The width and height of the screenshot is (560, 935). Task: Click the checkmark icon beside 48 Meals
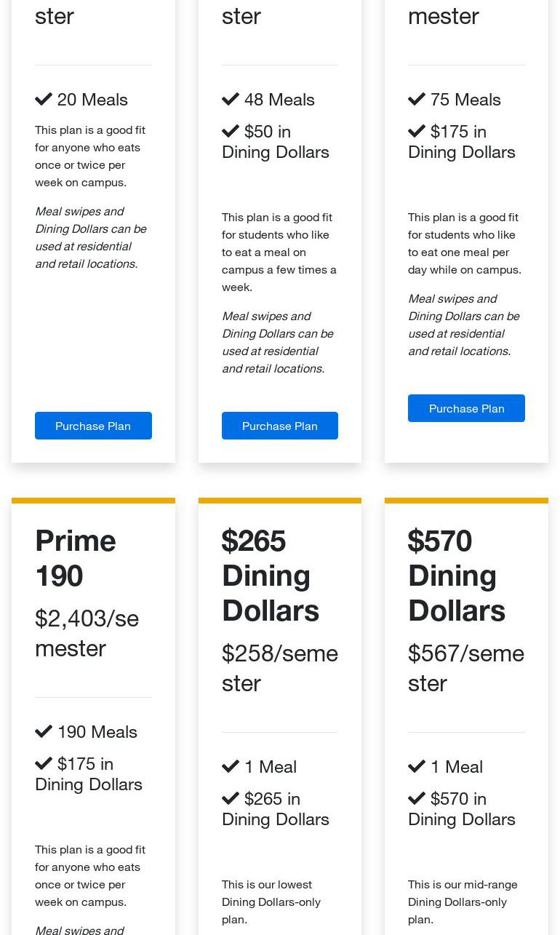pos(231,99)
